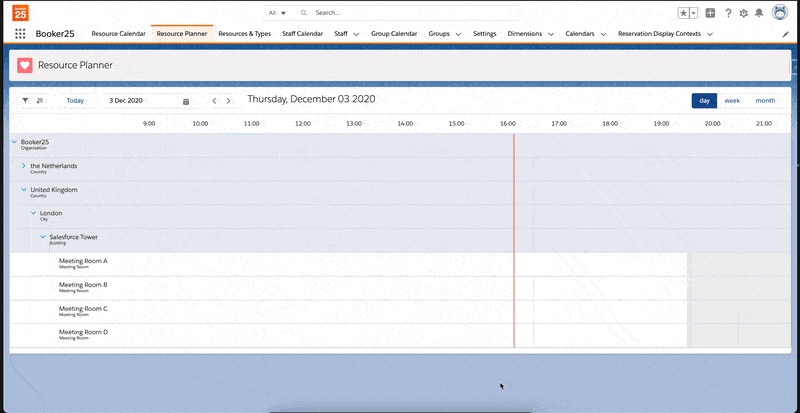Screen dimensions: 800x413
Task: Select Meeting Room A resource
Action: (83, 261)
